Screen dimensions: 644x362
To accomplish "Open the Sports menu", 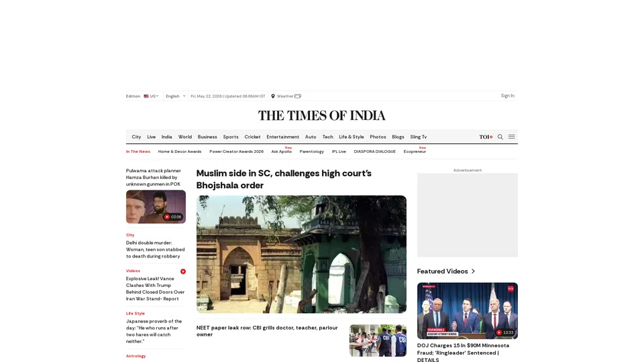I will (x=230, y=137).
